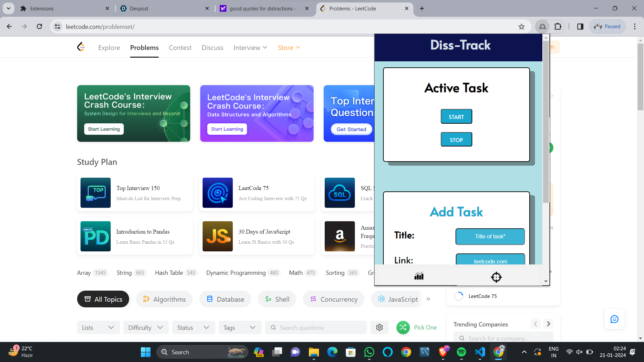Open the Chrome extensions puzzle icon

(558, 26)
